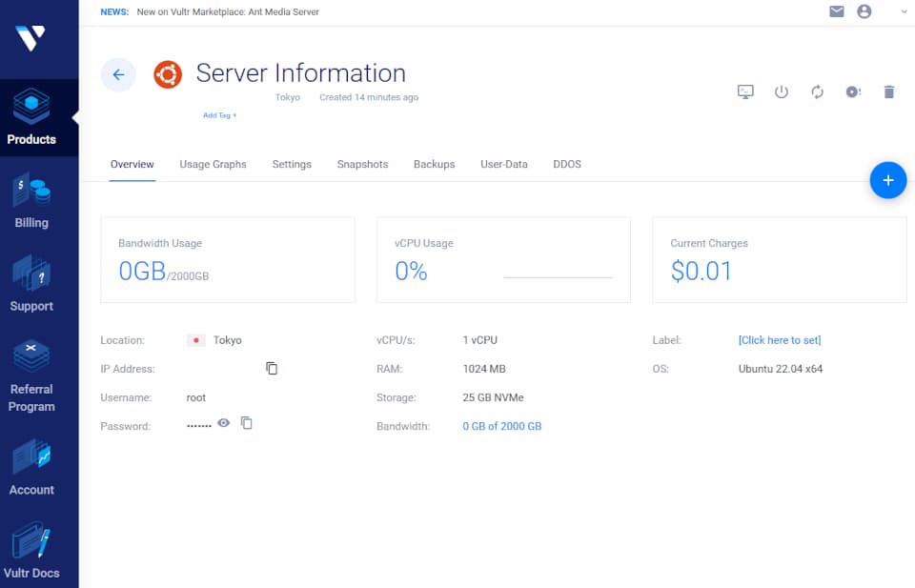Restart the server

(817, 91)
